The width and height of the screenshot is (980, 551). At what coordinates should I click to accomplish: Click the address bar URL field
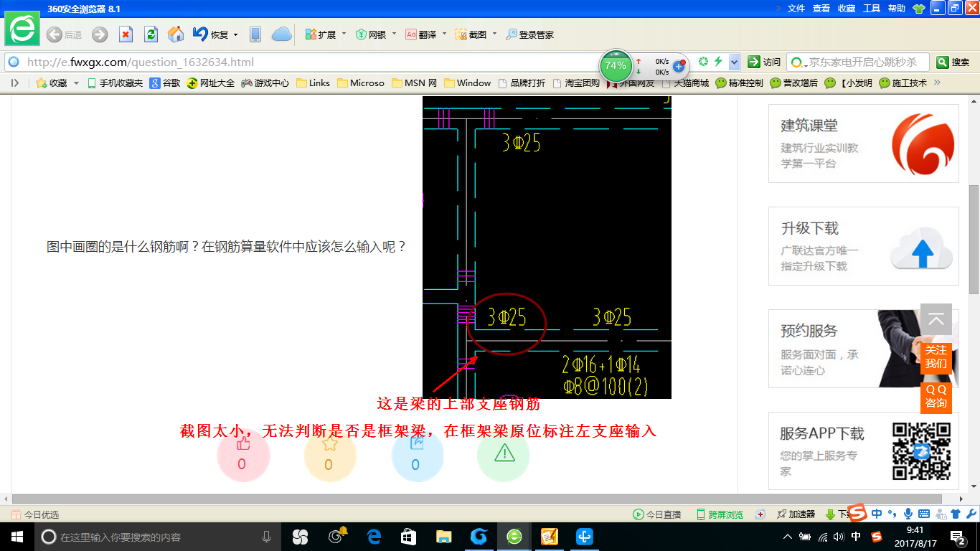pyautogui.click(x=301, y=62)
